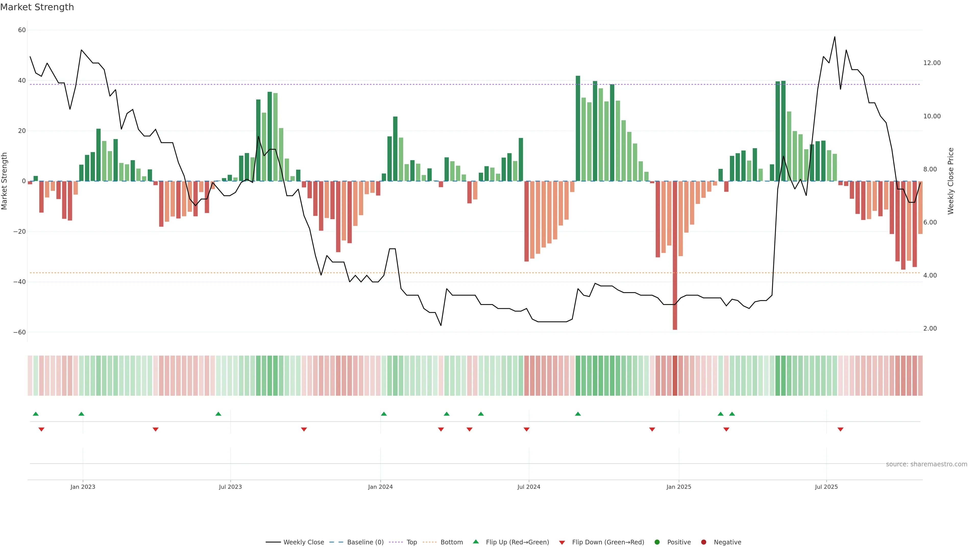Click the Positive green circle legend icon
The width and height of the screenshot is (980, 551).
[657, 542]
